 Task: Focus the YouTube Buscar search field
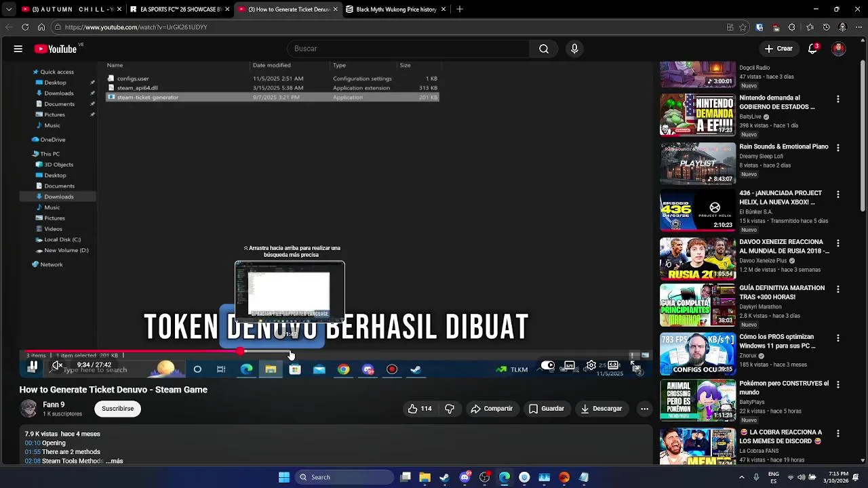[x=409, y=49]
